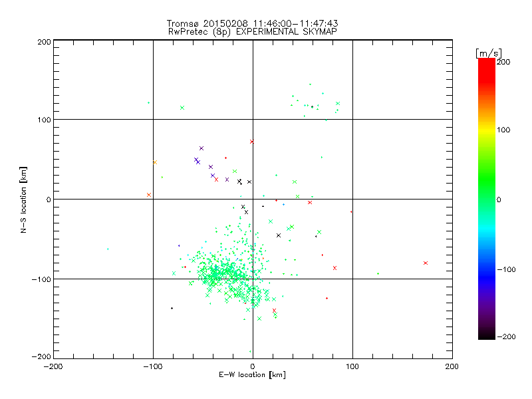The width and height of the screenshot is (532, 399).
Task: Click the y-axis tick label '-100'
Action: 41,279
